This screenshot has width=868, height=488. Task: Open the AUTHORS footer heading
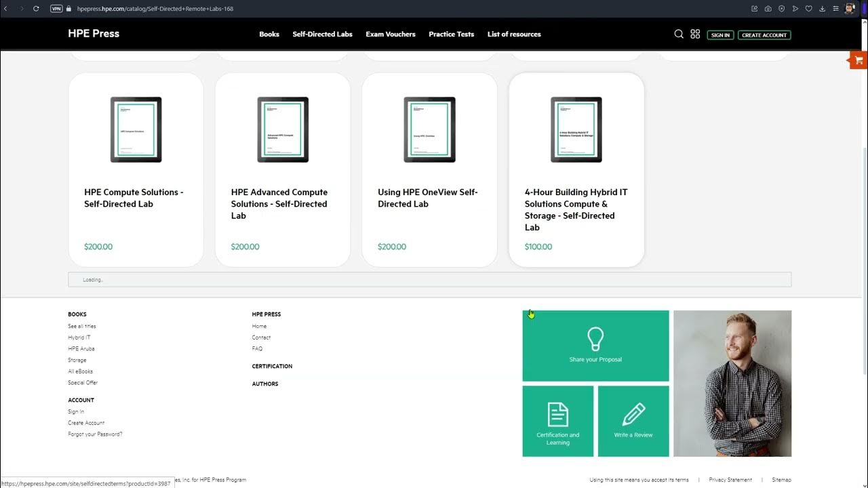[265, 384]
